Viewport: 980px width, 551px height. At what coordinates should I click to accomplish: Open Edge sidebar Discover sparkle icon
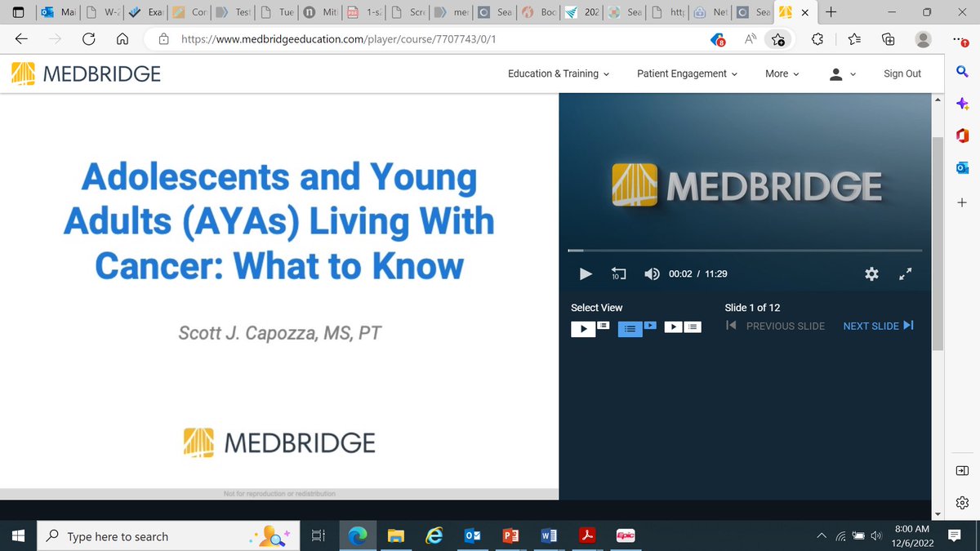click(x=962, y=104)
